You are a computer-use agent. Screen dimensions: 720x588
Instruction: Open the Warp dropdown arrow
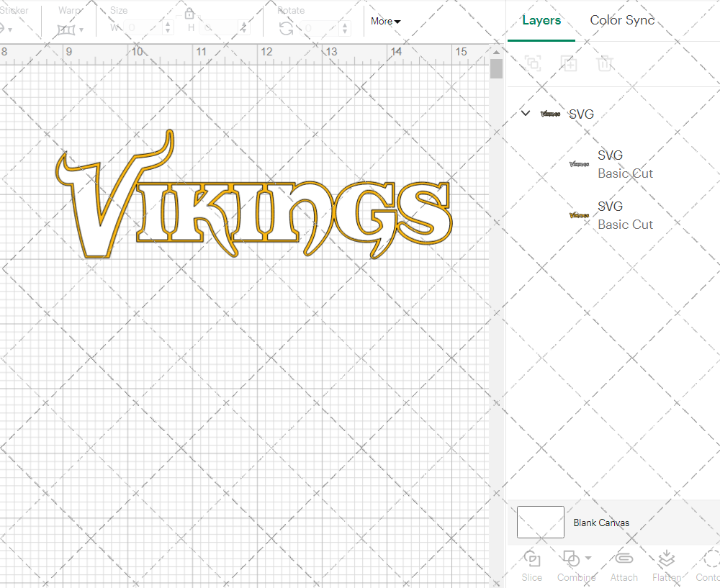point(81,30)
